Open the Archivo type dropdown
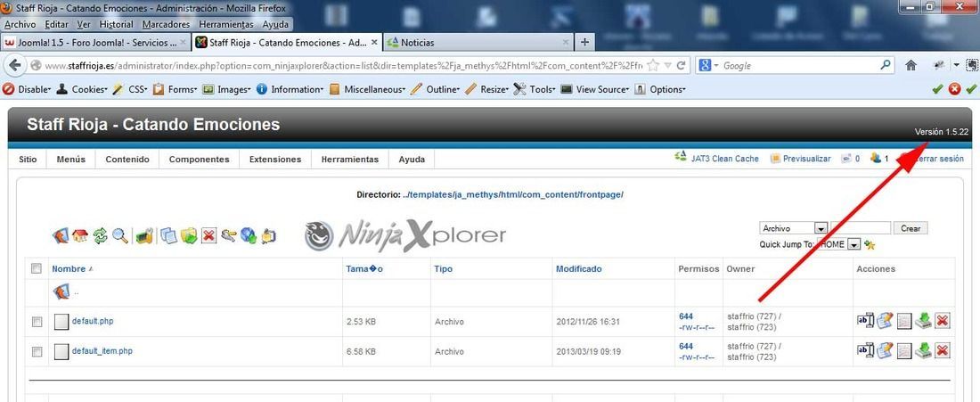 click(x=795, y=228)
